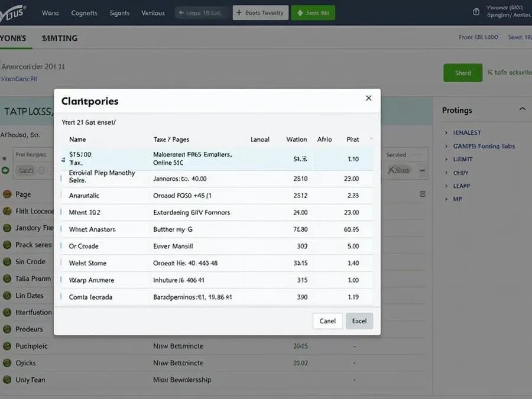This screenshot has height=399, width=532.
Task: Click the green circle icon beside Sapd field
Action: coord(5,170)
